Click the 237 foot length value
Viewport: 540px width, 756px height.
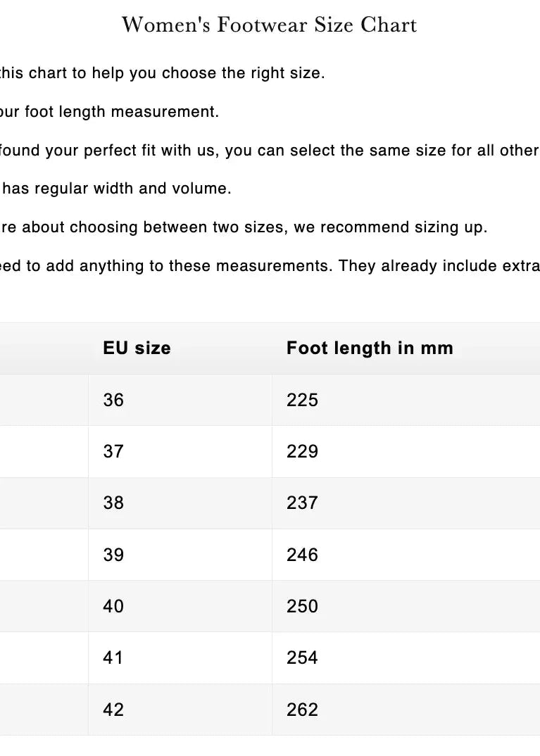click(302, 503)
